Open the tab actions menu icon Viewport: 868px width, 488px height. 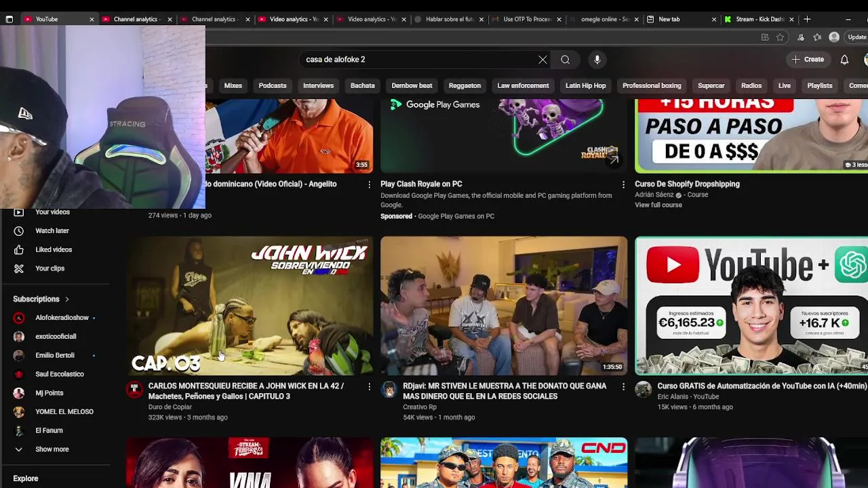click(9, 19)
